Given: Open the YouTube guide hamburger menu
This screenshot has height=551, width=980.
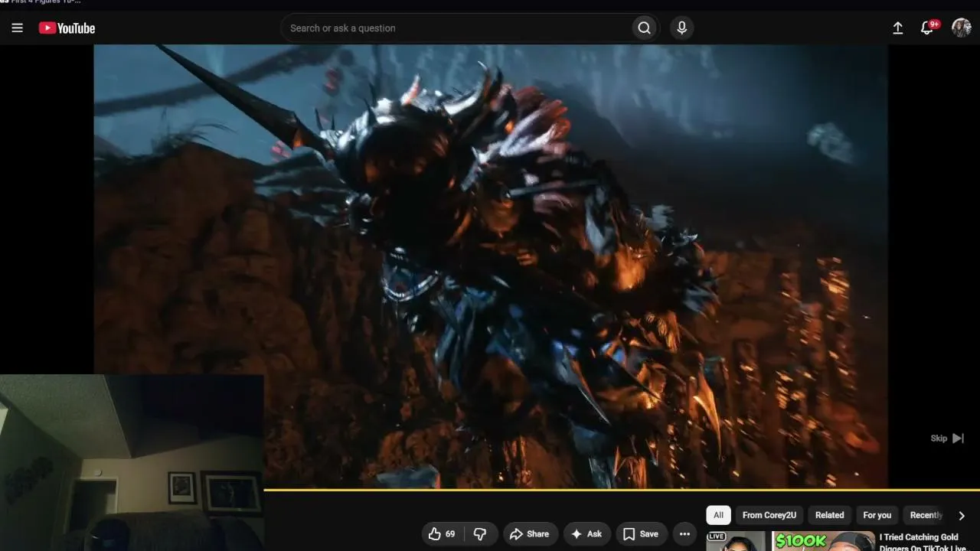Looking at the screenshot, I should (18, 28).
